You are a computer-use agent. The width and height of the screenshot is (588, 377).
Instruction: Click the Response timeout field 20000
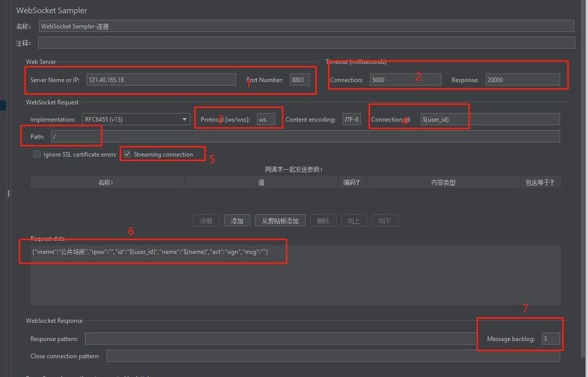tap(523, 80)
